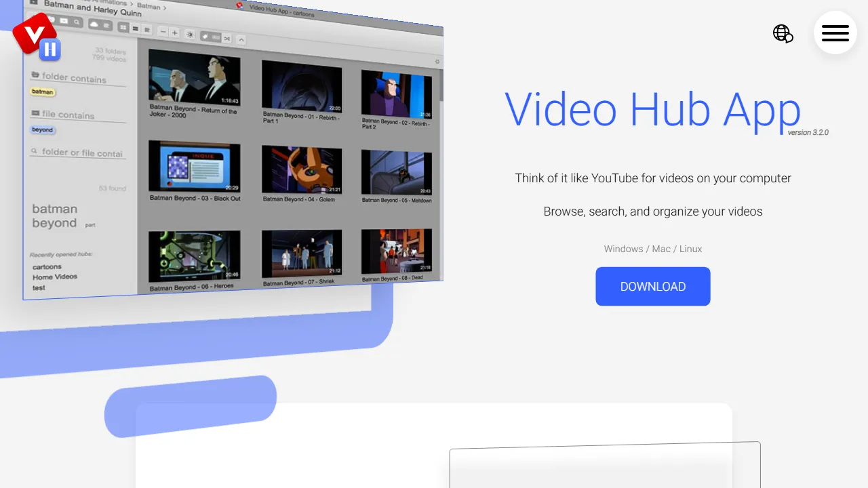Open the hamburger menu at top right
The image size is (868, 488).
click(835, 33)
